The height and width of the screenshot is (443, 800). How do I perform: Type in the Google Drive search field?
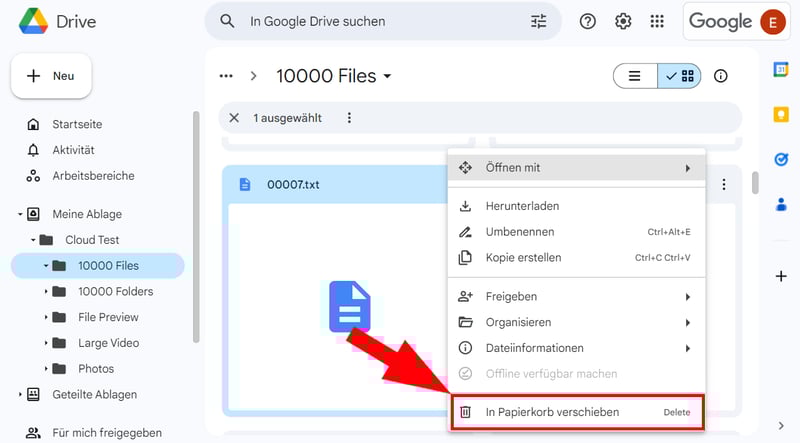tap(380, 21)
